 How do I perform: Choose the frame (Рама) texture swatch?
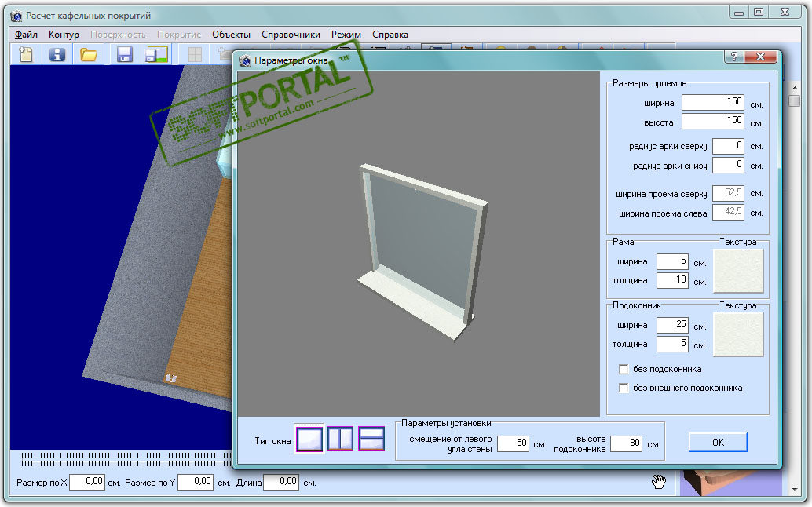click(x=738, y=271)
